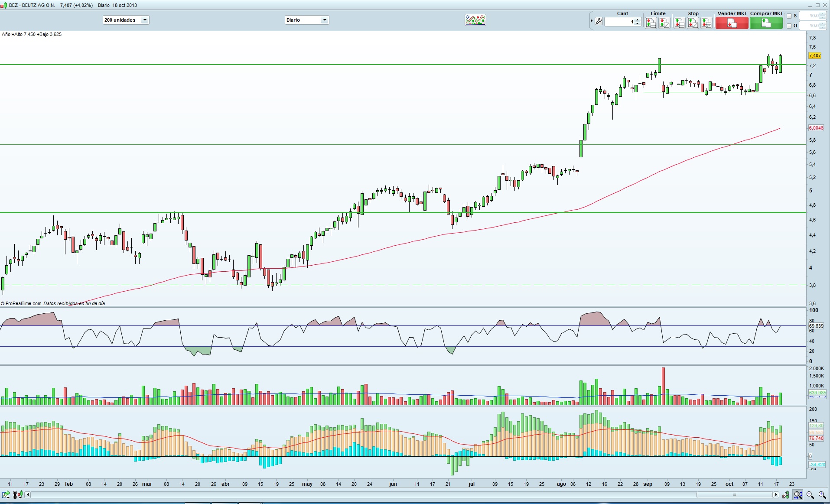Select the first Stop order icon

[679, 22]
